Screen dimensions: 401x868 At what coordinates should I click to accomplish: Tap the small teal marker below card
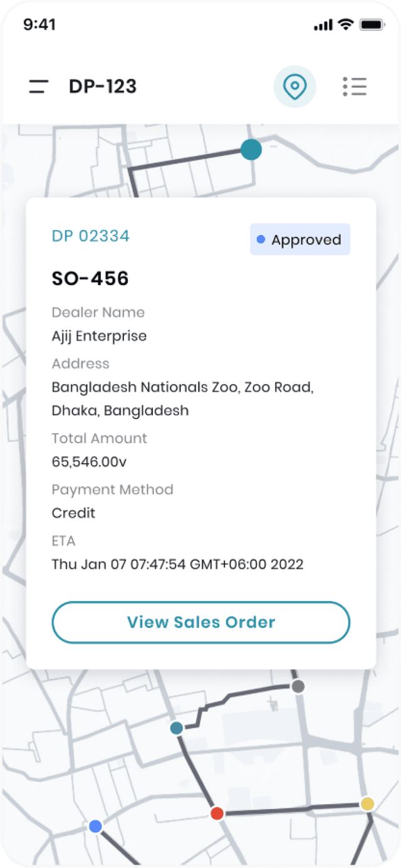(177, 728)
